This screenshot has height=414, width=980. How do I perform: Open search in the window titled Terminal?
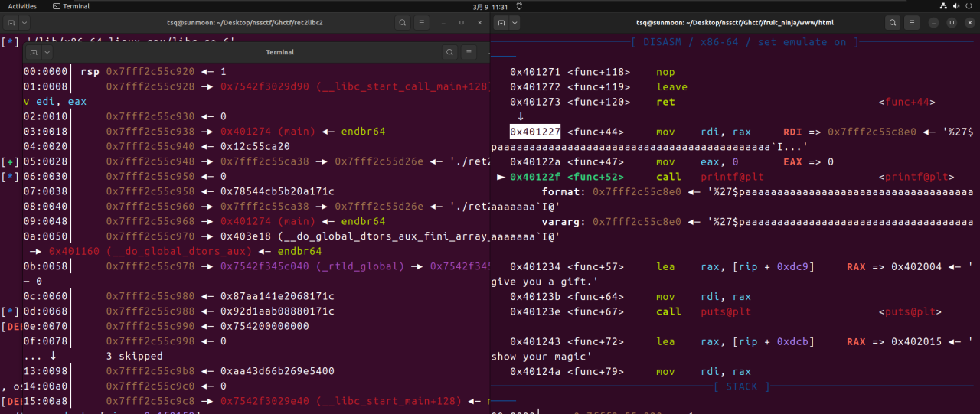(x=449, y=52)
